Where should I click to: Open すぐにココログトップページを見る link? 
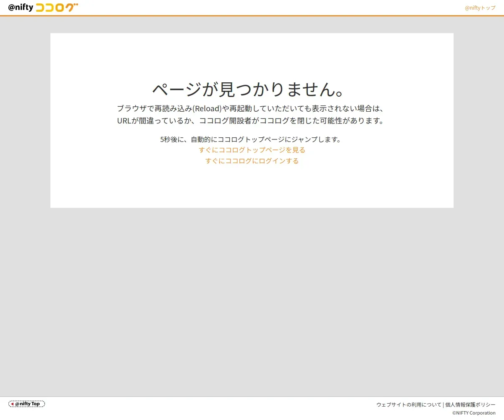(x=252, y=150)
